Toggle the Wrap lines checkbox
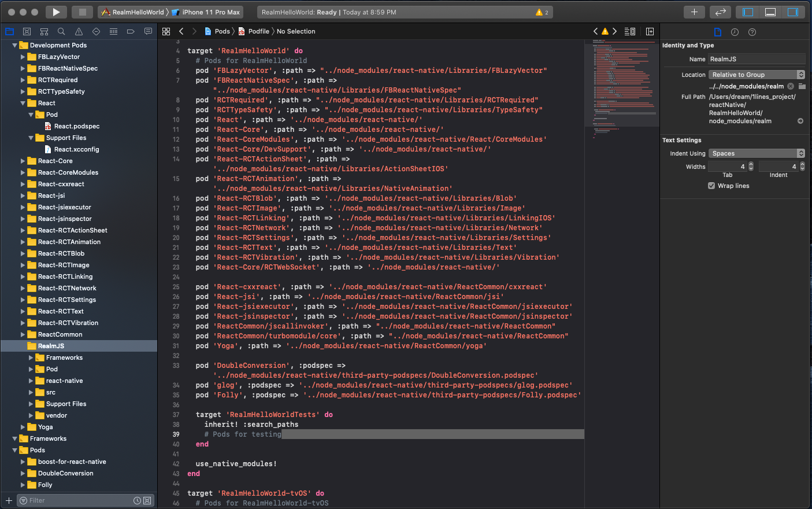 [x=711, y=186]
